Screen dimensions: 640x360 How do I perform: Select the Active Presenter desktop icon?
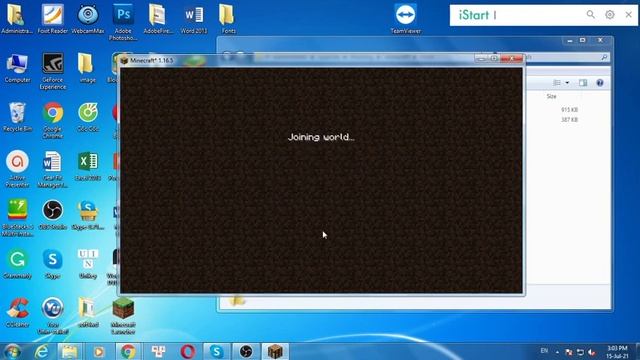coord(17,169)
